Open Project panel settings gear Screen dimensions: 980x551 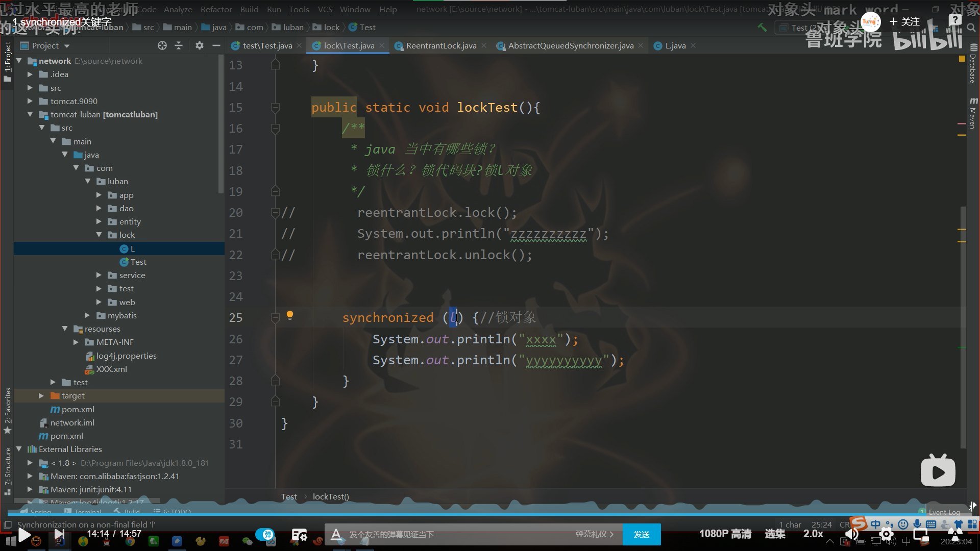(200, 46)
